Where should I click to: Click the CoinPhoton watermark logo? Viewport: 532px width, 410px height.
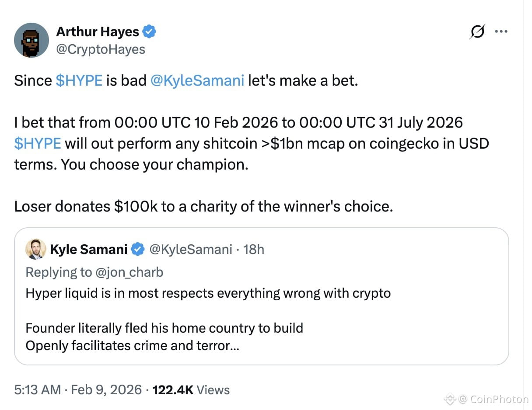[450, 399]
